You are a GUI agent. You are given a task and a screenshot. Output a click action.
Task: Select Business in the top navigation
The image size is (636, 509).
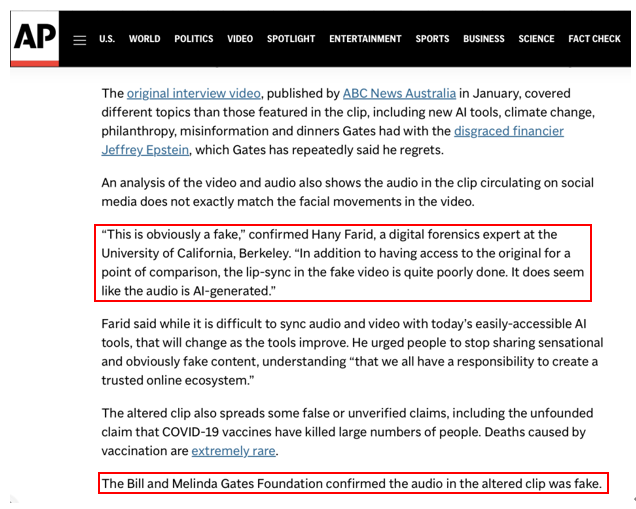point(484,39)
